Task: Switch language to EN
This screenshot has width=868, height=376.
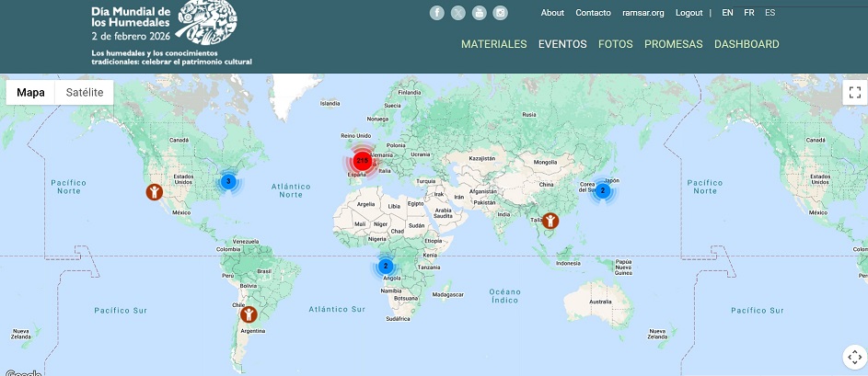Action: [727, 13]
